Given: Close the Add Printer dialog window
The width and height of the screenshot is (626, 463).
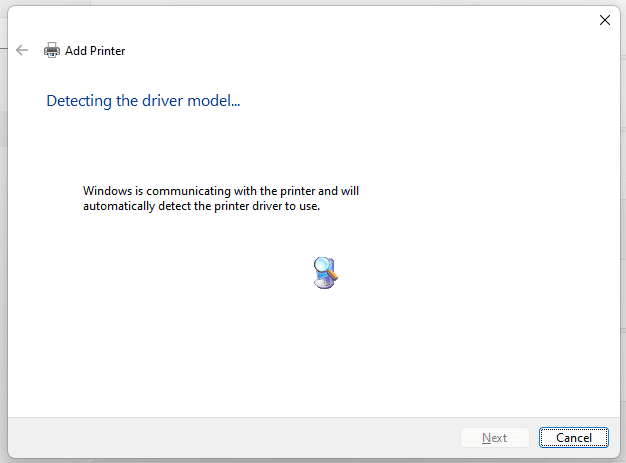Looking at the screenshot, I should coord(605,20).
